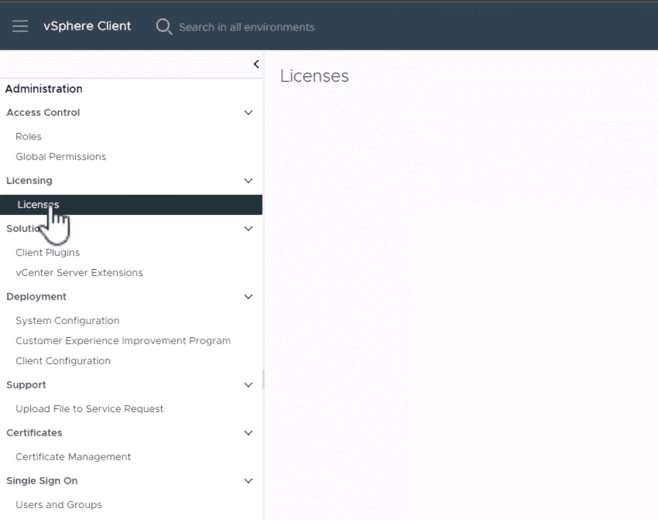Collapse the Deployment section chevron
The image size is (658, 520).
249,297
